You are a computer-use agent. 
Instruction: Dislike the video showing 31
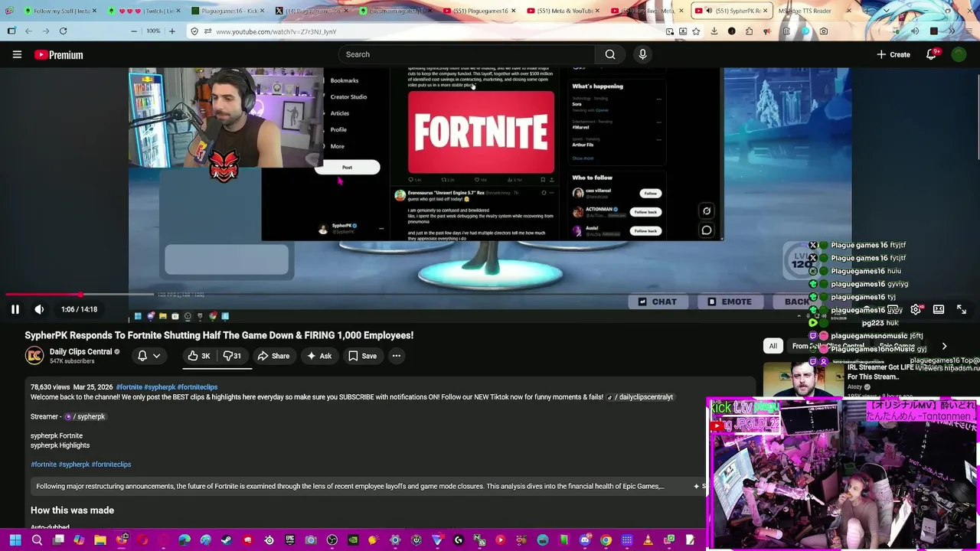[x=232, y=356]
